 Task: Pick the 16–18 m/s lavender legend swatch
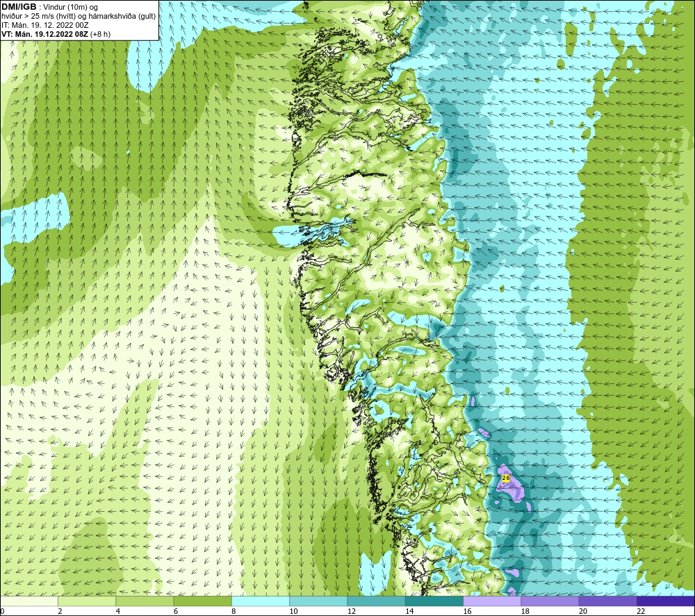492,601
